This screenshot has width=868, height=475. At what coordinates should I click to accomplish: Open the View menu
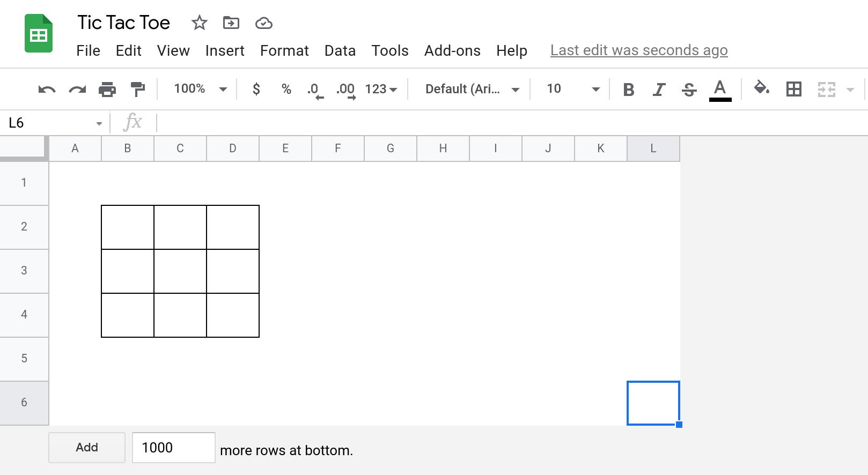pos(173,51)
